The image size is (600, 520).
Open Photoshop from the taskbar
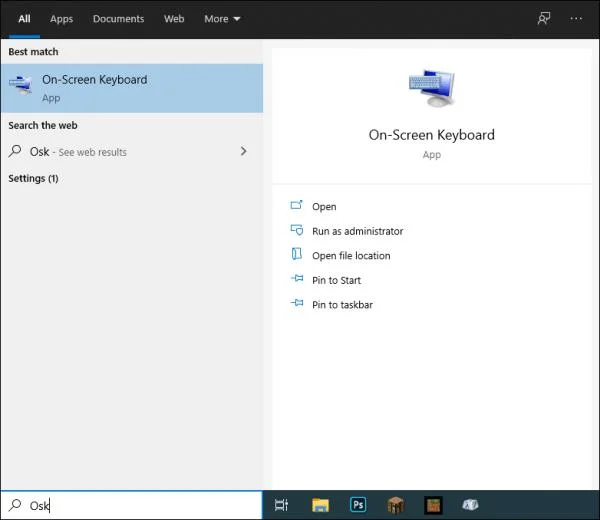[358, 505]
